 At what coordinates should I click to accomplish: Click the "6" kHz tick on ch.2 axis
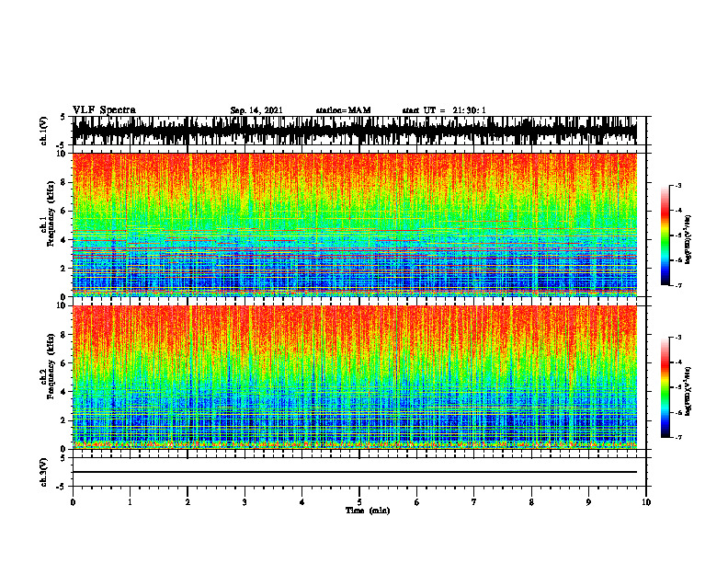point(64,363)
